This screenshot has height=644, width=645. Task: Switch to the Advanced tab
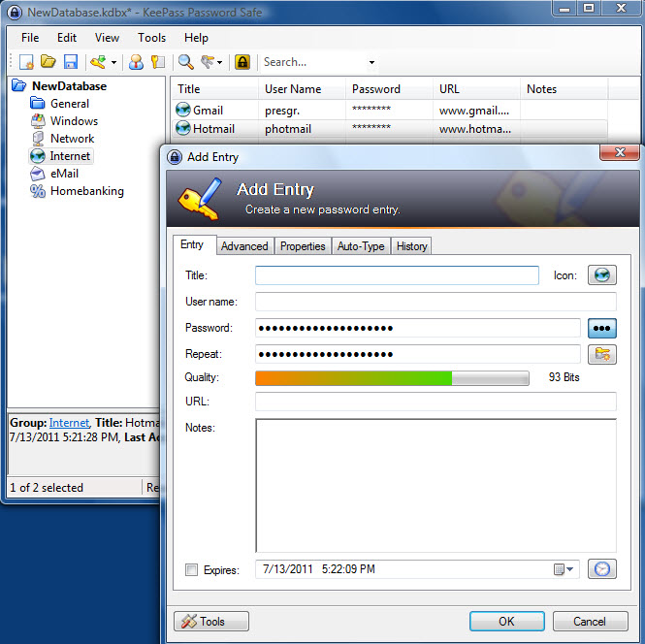[x=244, y=246]
